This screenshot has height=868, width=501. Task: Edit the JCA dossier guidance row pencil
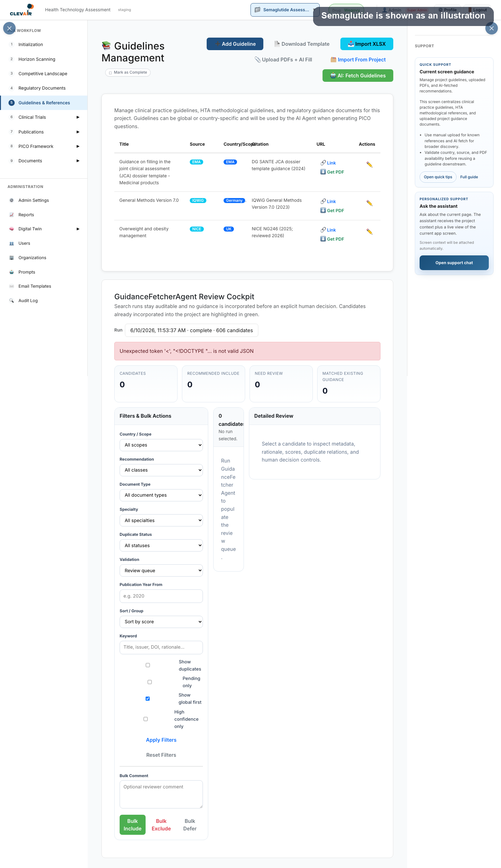point(369,165)
